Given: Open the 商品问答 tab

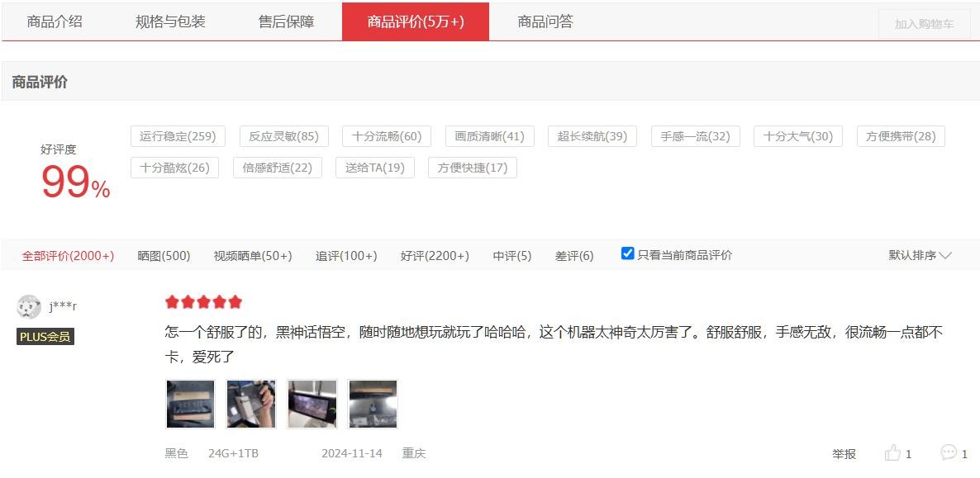Looking at the screenshot, I should (x=545, y=21).
